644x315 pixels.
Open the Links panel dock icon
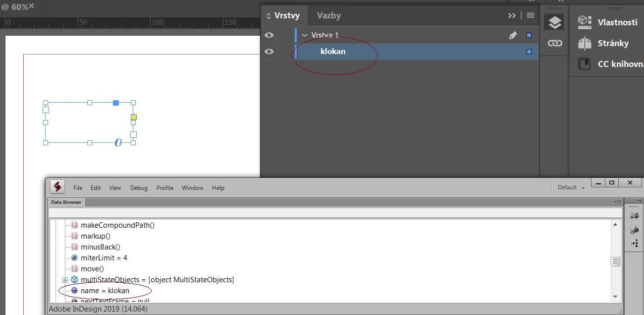[x=555, y=43]
